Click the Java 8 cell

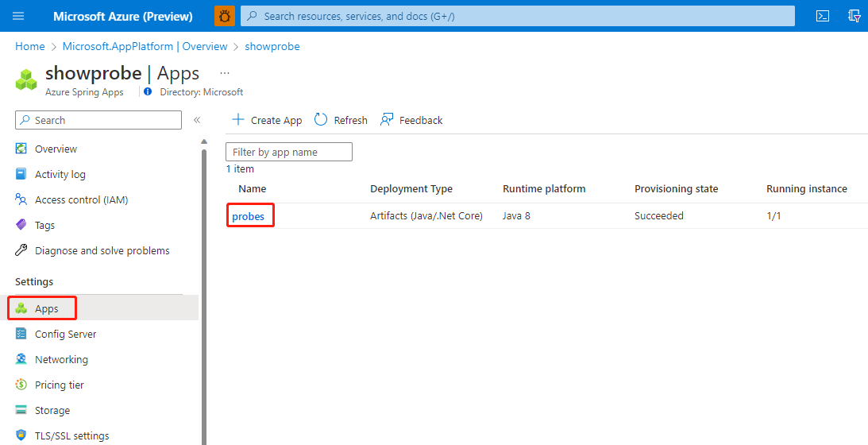(516, 215)
